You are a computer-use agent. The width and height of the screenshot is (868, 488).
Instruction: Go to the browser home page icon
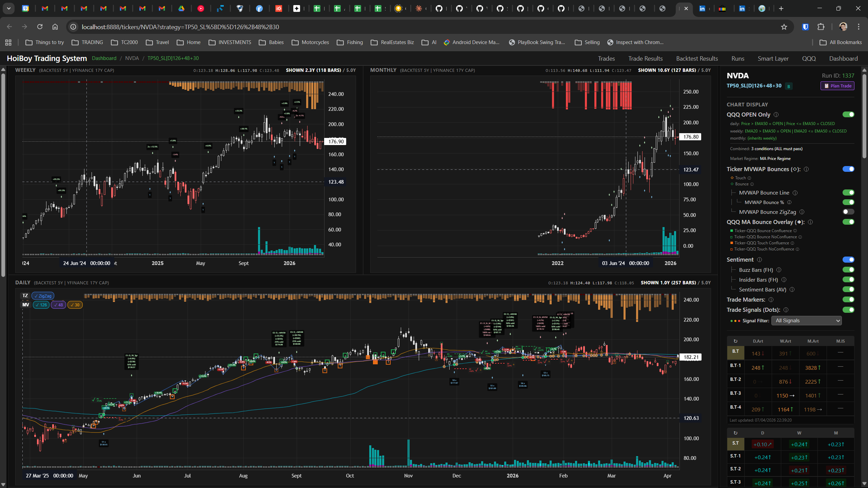[55, 27]
